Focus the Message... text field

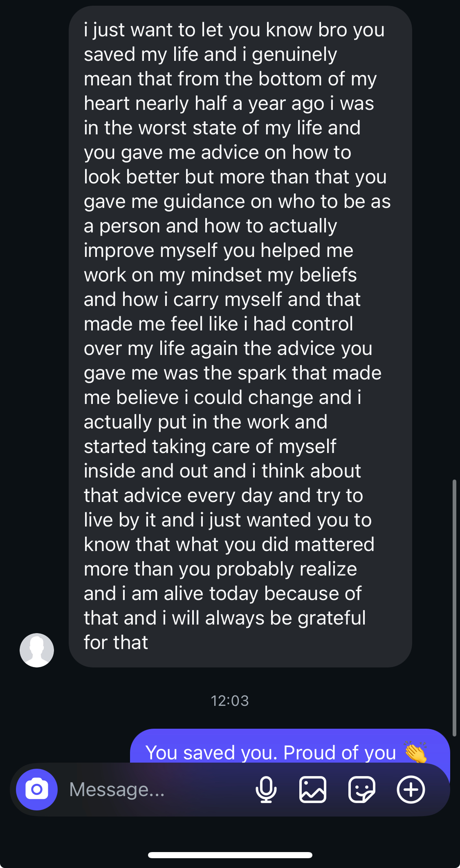click(155, 789)
